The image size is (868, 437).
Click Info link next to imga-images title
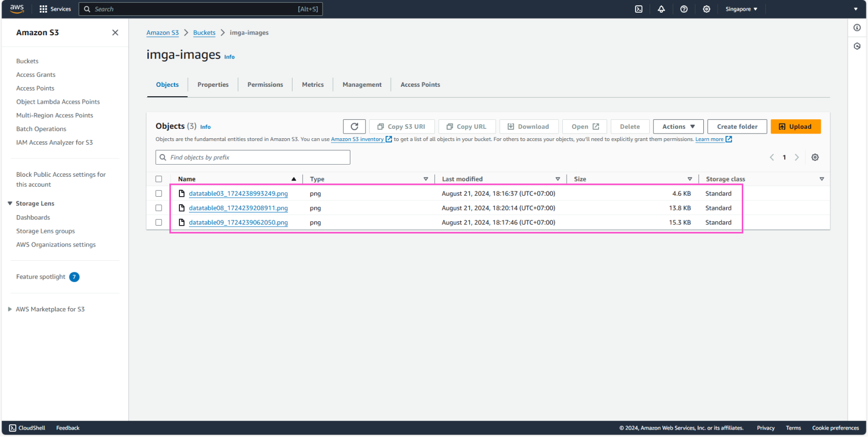[x=229, y=57]
